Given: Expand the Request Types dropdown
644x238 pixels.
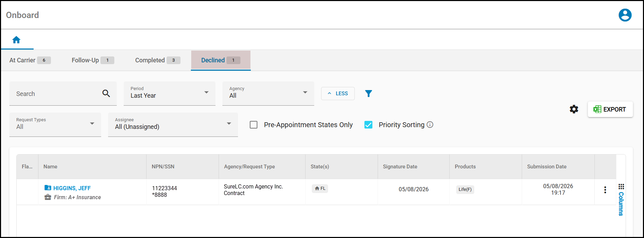Looking at the screenshot, I should [55, 125].
